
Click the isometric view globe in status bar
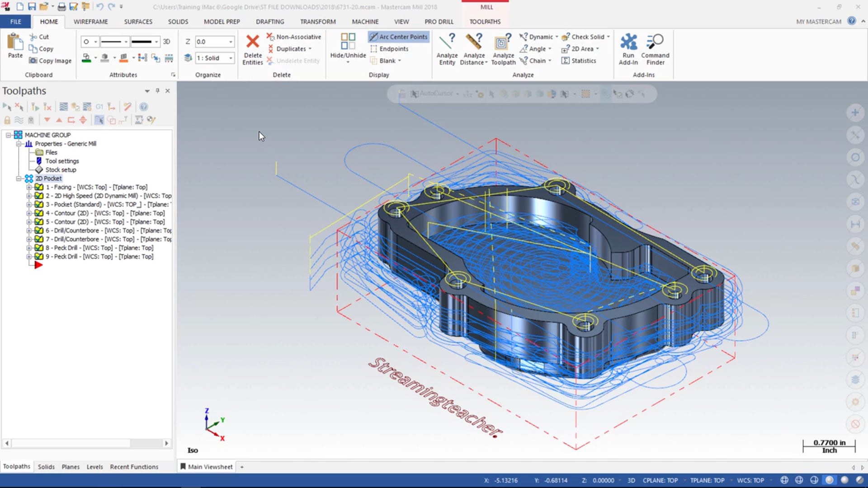[784, 480]
